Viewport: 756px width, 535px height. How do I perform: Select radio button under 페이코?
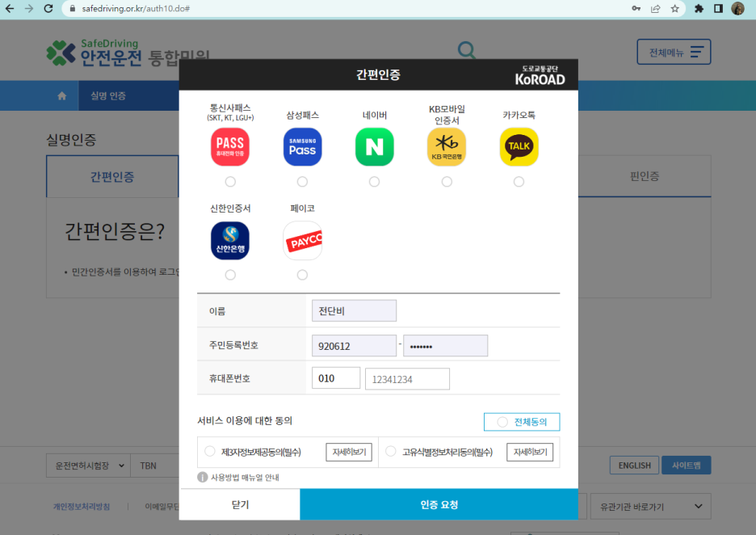click(302, 275)
